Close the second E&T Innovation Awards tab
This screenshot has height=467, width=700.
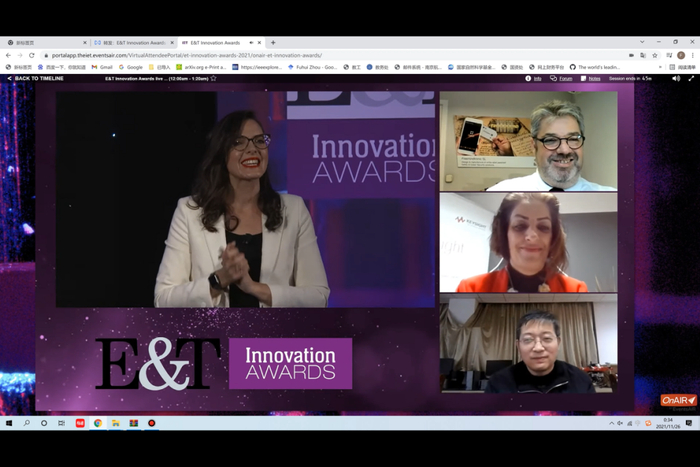[x=172, y=43]
